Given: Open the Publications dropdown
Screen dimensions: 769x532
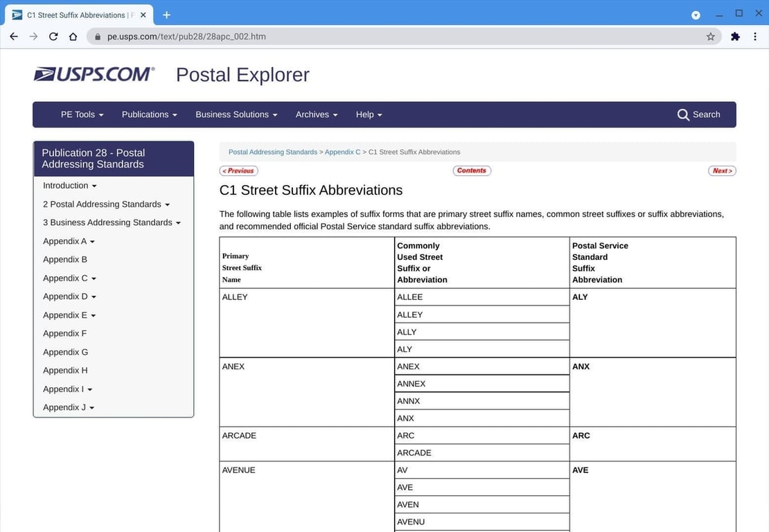Looking at the screenshot, I should pos(150,115).
